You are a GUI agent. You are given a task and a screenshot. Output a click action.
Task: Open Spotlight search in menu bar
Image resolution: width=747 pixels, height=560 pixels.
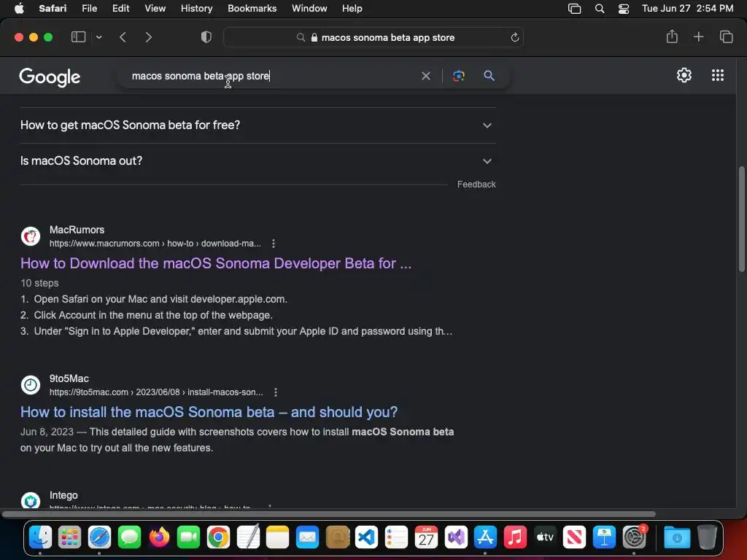click(600, 9)
